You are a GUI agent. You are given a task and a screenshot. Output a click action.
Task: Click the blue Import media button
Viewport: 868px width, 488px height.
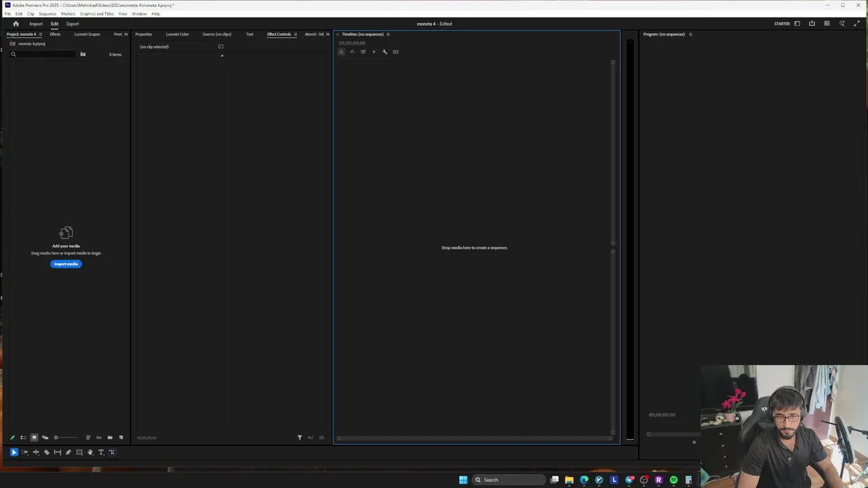coord(66,264)
